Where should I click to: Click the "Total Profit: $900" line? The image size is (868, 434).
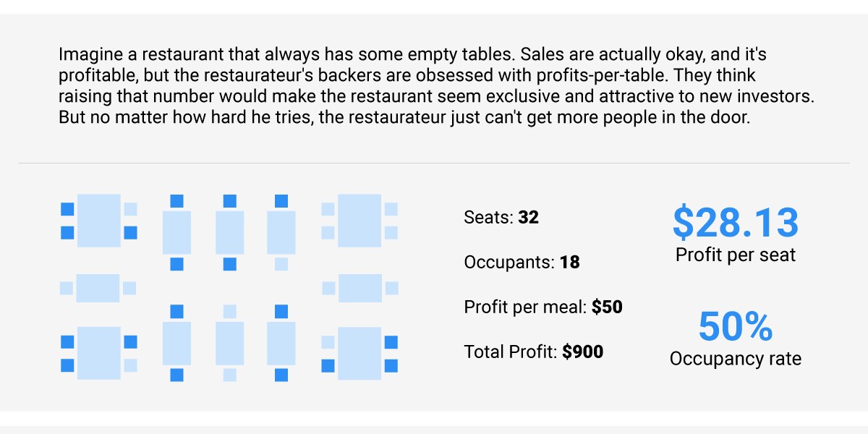point(534,352)
